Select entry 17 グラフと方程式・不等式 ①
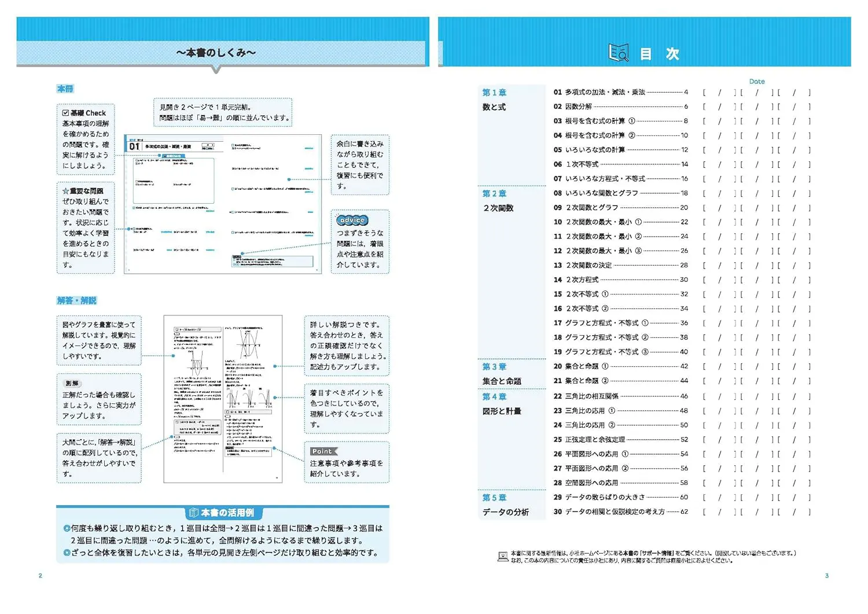Screen dimensions: 868x614 click(620, 323)
